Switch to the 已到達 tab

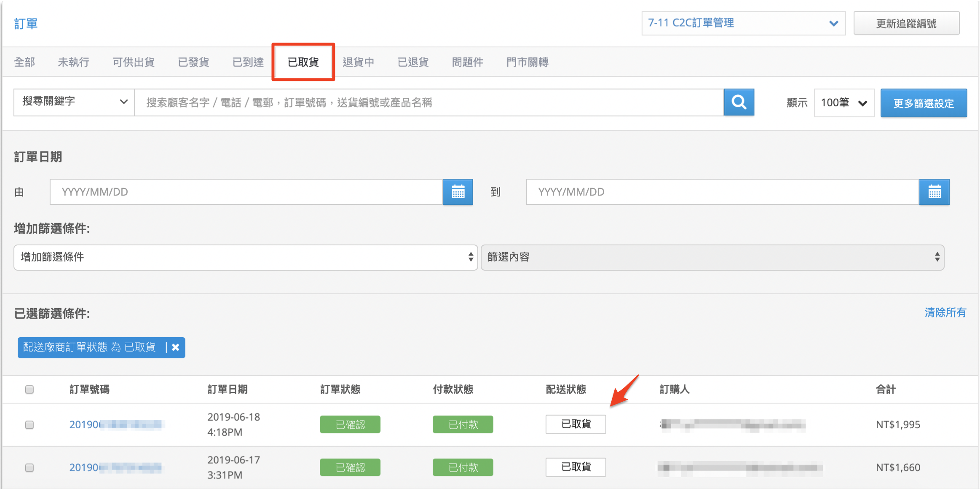[x=248, y=62]
